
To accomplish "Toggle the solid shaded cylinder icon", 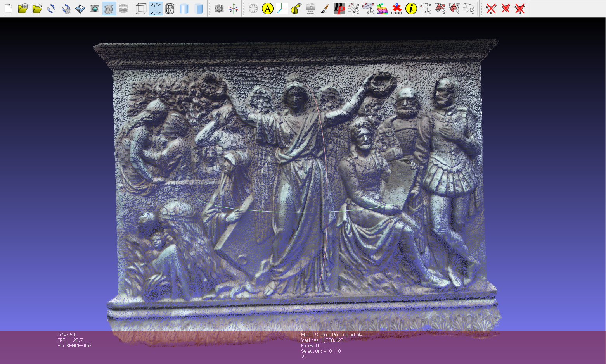I will click(x=199, y=9).
